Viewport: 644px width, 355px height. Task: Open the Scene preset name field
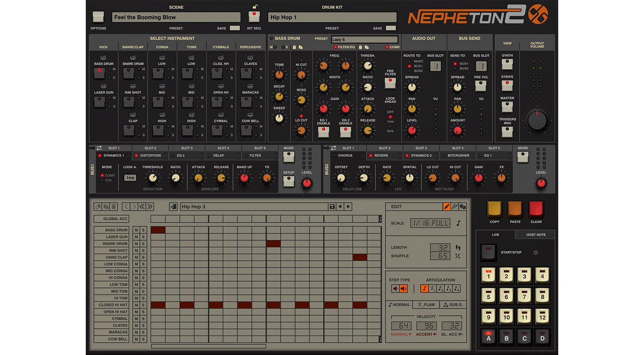point(176,17)
